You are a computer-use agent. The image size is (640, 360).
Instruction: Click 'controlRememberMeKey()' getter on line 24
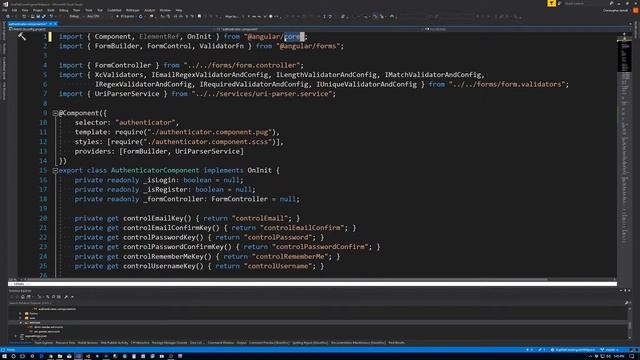point(167,256)
